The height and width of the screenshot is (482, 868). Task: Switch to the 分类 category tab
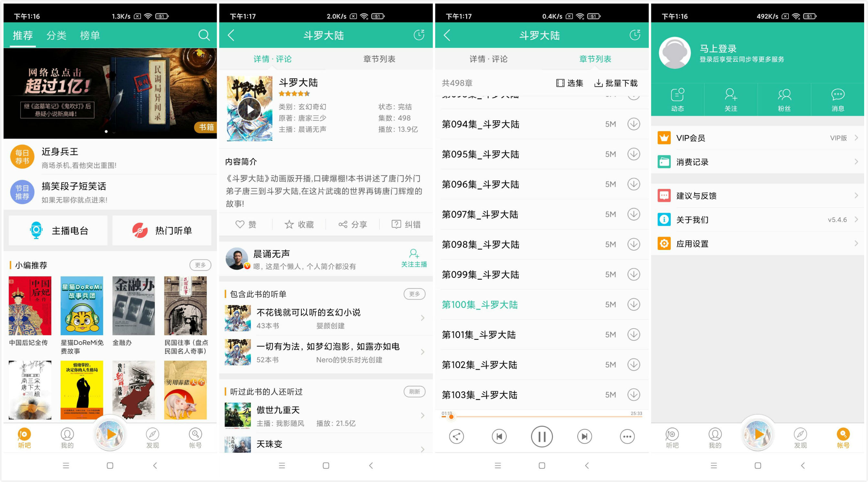(56, 35)
